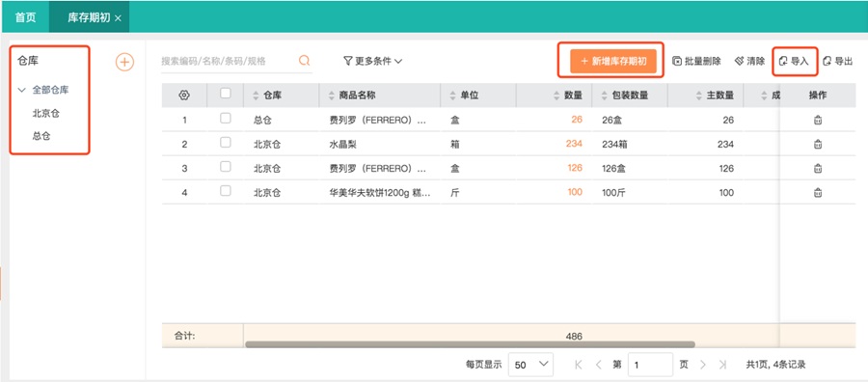This screenshot has width=868, height=382.
Task: Click the search magnifier icon
Action: [x=304, y=61]
